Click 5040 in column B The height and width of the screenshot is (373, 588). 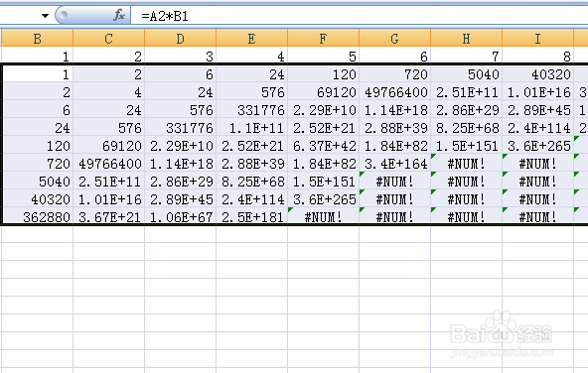(x=37, y=182)
